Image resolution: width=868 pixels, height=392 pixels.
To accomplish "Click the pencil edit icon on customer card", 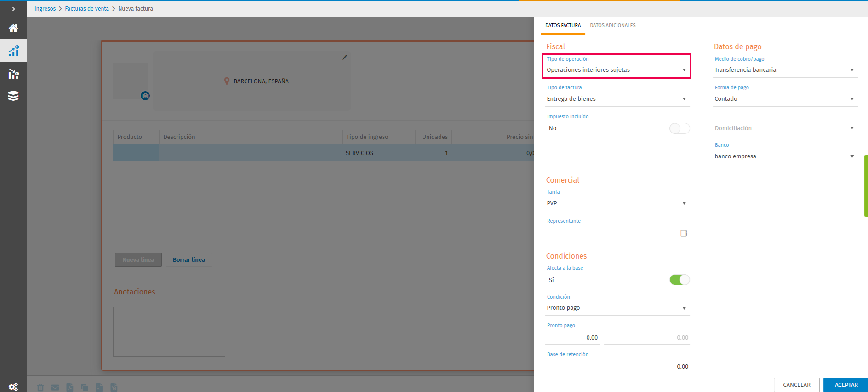I will (344, 58).
